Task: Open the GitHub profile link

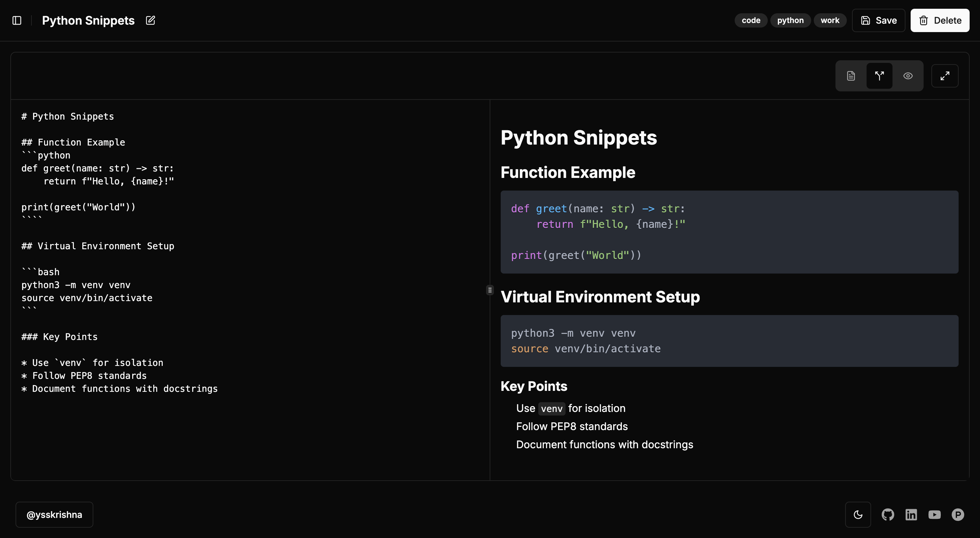Action: (888, 514)
